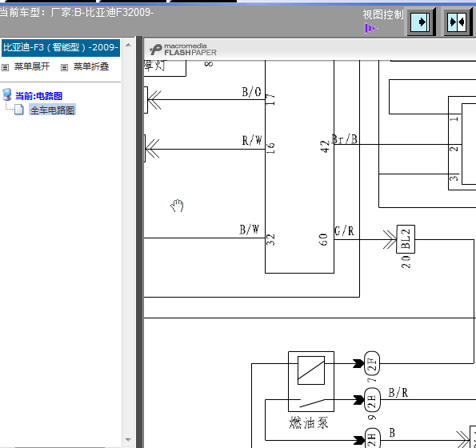Click the document icon beside 全车电路图
The height and width of the screenshot is (448, 476).
click(19, 110)
